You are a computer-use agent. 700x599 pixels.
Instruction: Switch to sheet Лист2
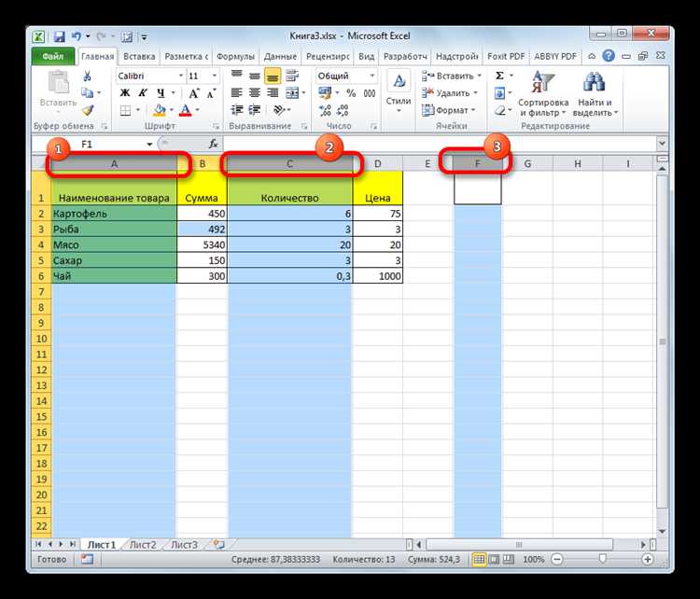[143, 545]
